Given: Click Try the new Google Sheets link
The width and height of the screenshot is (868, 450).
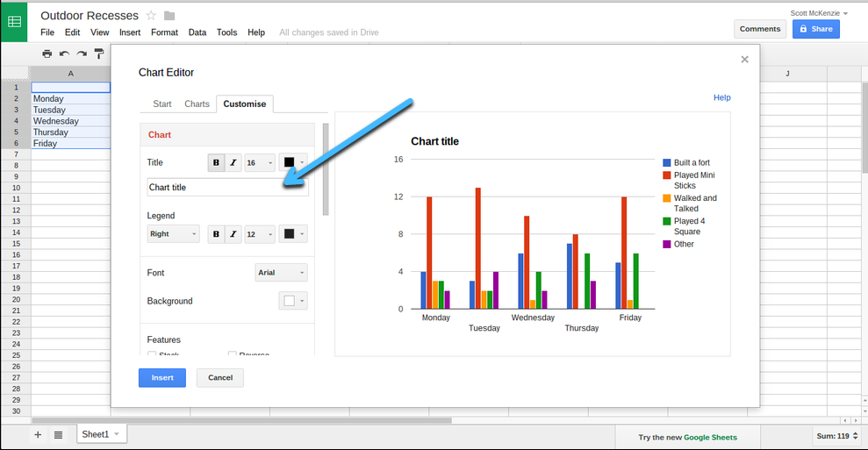Looking at the screenshot, I should pos(687,437).
